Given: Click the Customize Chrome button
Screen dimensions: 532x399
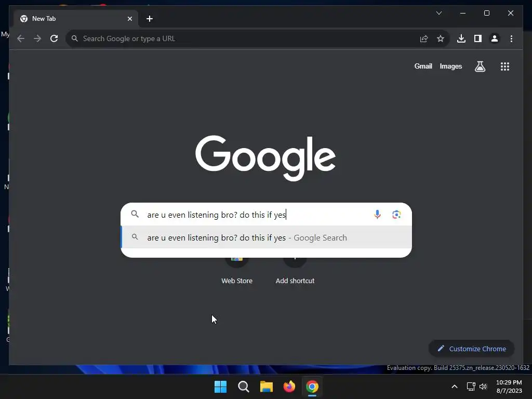Looking at the screenshot, I should 471,349.
